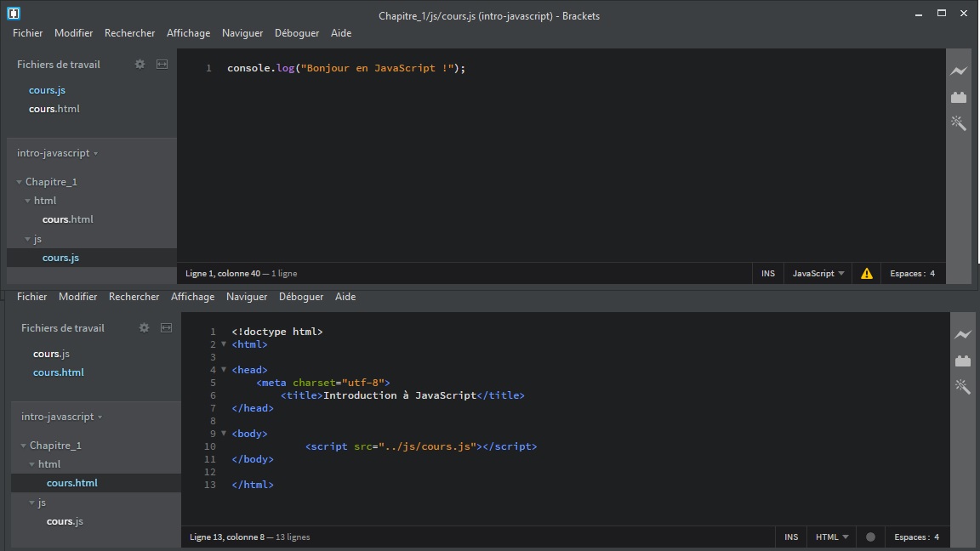Image resolution: width=980 pixels, height=551 pixels.
Task: Launch Live Preview in the top editor
Action: click(x=959, y=71)
